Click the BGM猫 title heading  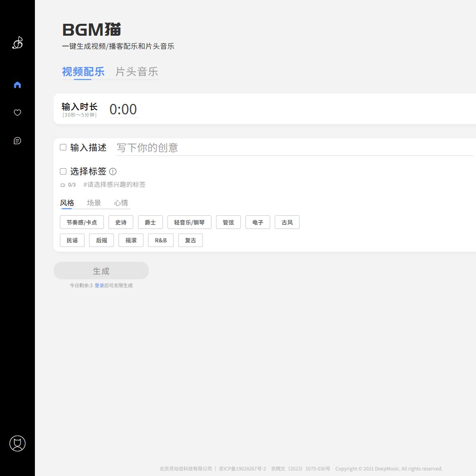pos(92,30)
